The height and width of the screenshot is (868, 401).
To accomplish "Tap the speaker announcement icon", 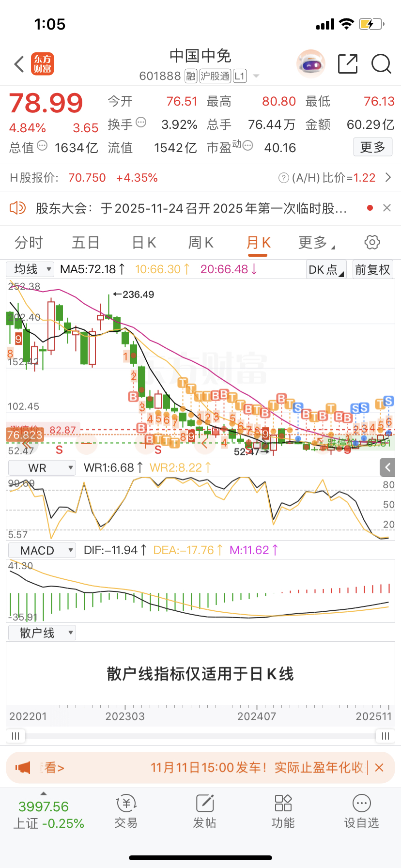I will (x=17, y=208).
